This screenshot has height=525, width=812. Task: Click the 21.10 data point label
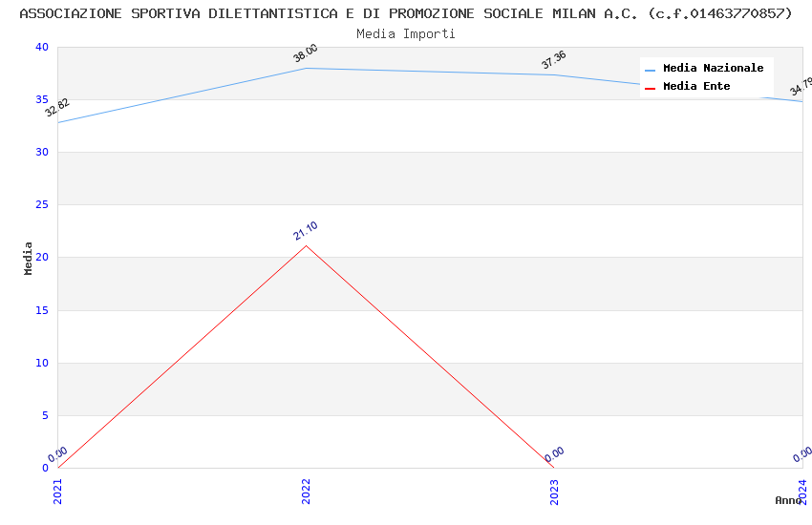tap(306, 230)
